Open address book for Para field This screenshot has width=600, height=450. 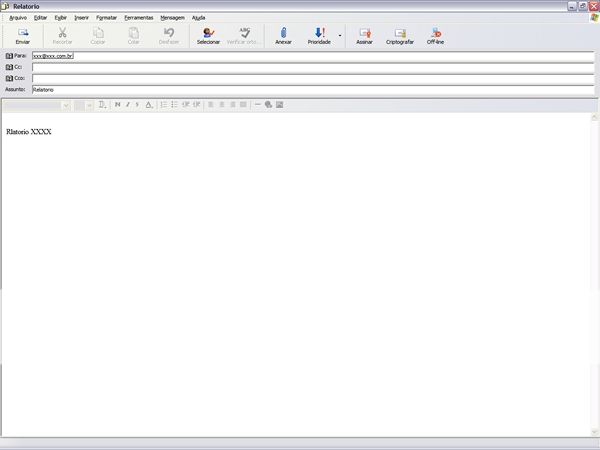pos(10,56)
